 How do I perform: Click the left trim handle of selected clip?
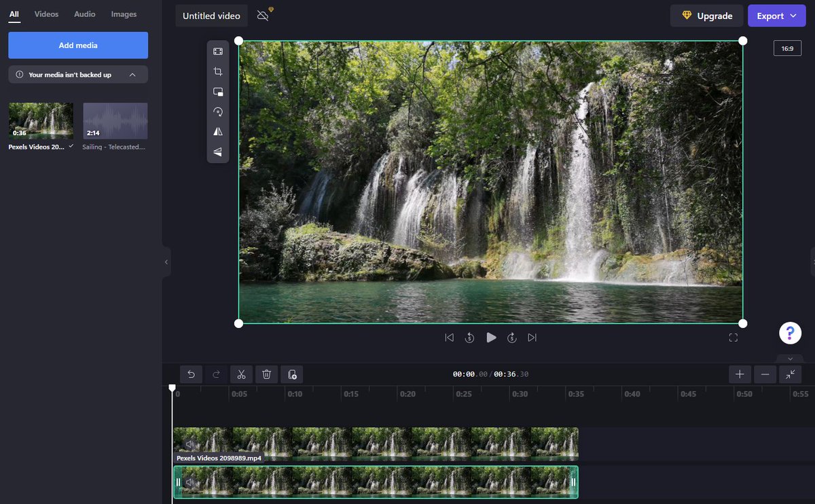pos(178,482)
